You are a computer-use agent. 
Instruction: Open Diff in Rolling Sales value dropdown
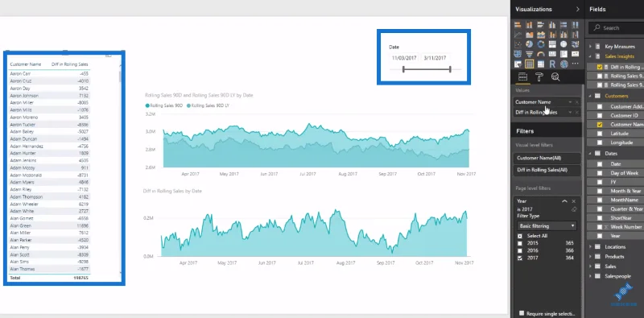click(x=570, y=112)
